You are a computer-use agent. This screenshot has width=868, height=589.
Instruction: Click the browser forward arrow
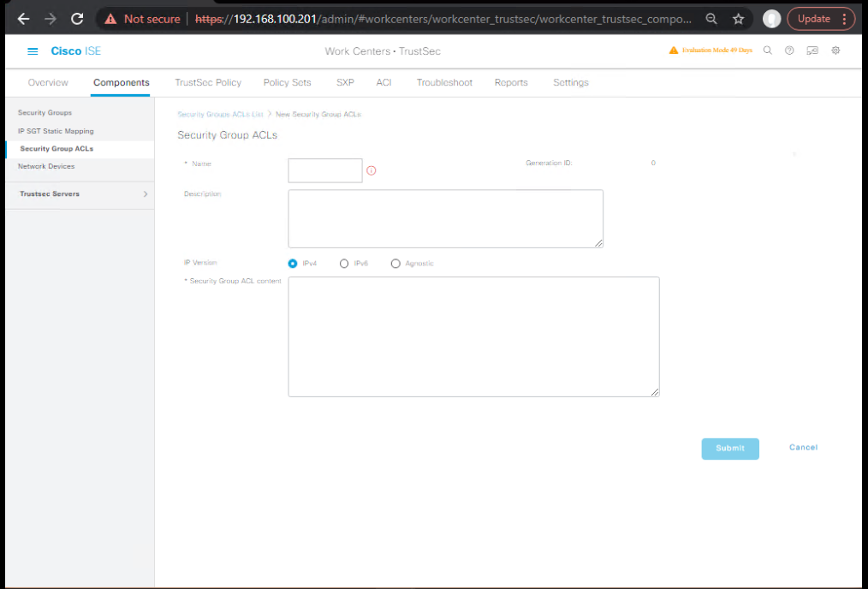[x=51, y=19]
